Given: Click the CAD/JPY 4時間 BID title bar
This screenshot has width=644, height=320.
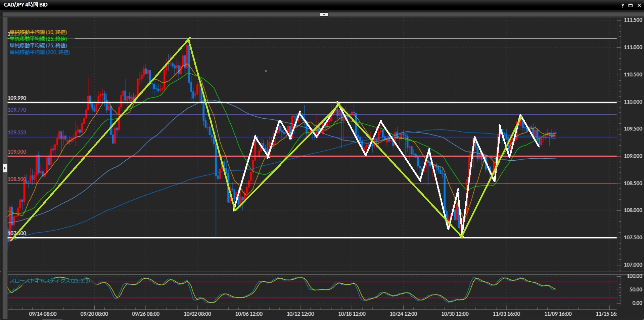Looking at the screenshot, I should [26, 5].
